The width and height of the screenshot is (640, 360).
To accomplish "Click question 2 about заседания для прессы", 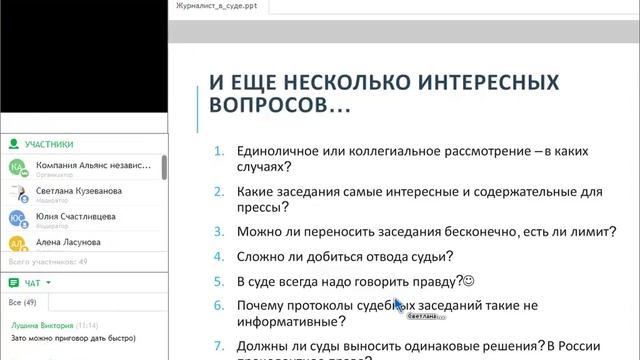I will (420, 199).
